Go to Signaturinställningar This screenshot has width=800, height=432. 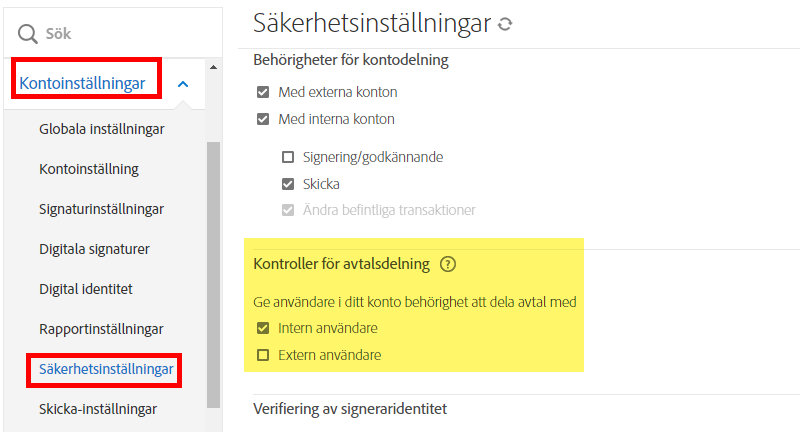[101, 209]
